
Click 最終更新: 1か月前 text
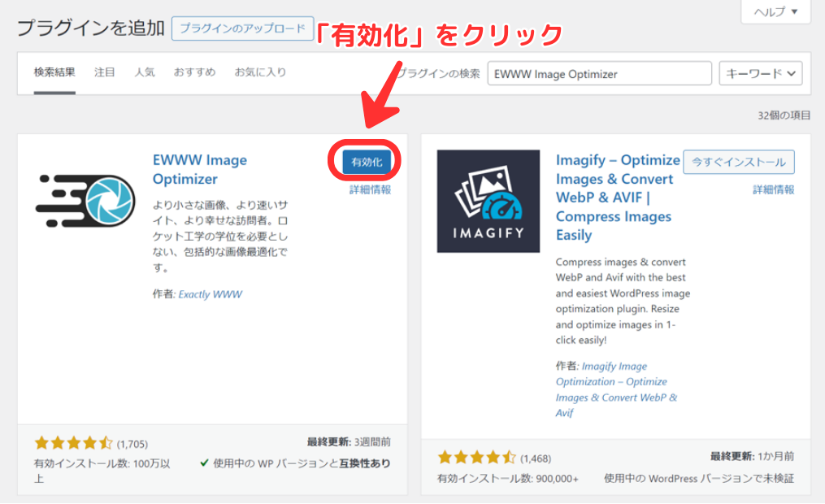click(x=753, y=456)
